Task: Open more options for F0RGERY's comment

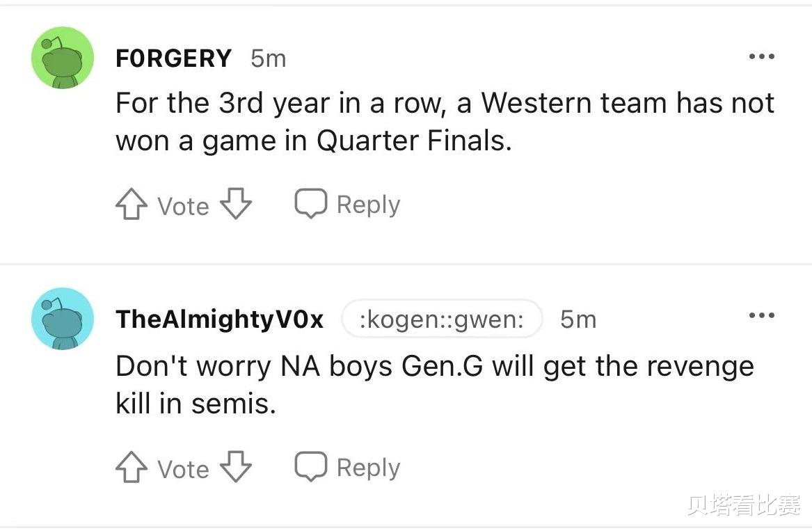Action: [x=762, y=56]
